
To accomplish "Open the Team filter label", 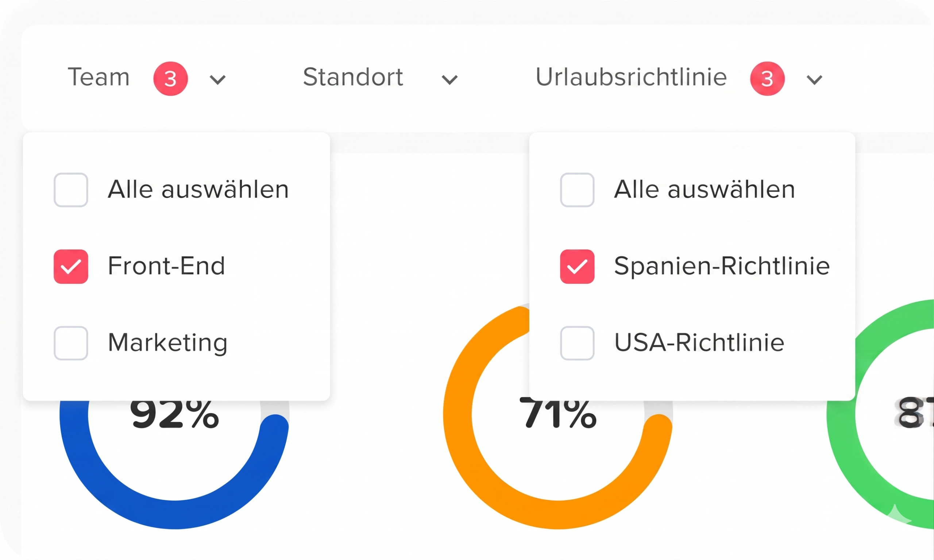I will (x=99, y=77).
